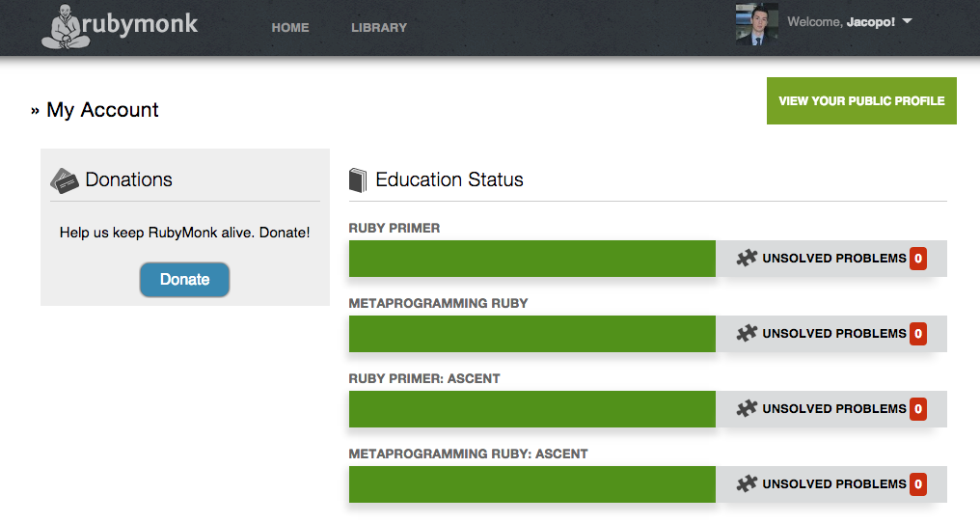Click Metaprogramming Ruby: Ascent unsolved problems label
Viewport: 980px width, 523px height.
click(833, 484)
